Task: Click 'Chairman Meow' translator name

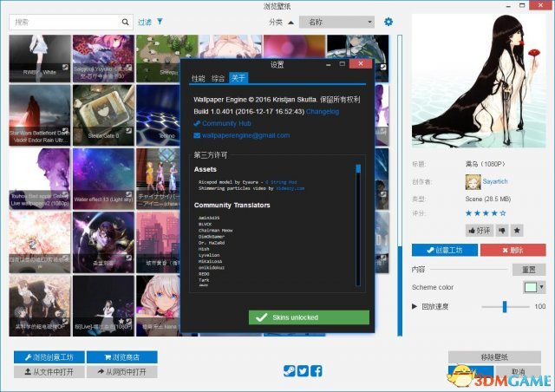Action: click(215, 230)
